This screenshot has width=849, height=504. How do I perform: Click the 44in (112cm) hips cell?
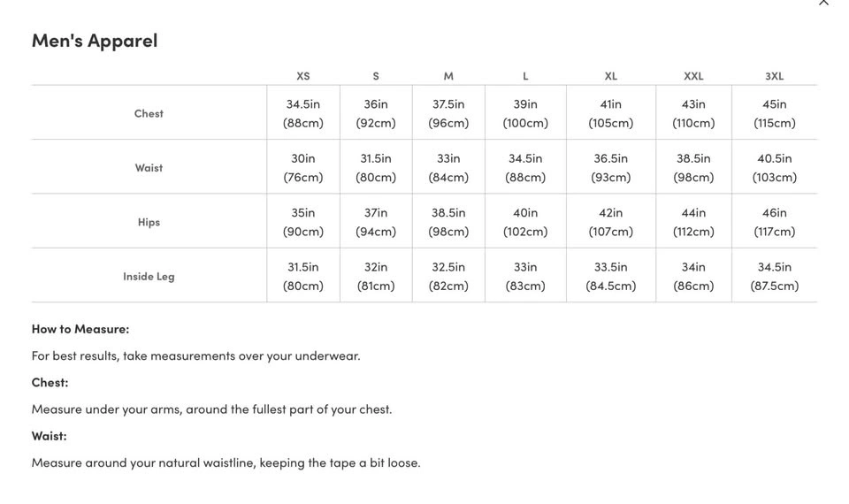[693, 222]
